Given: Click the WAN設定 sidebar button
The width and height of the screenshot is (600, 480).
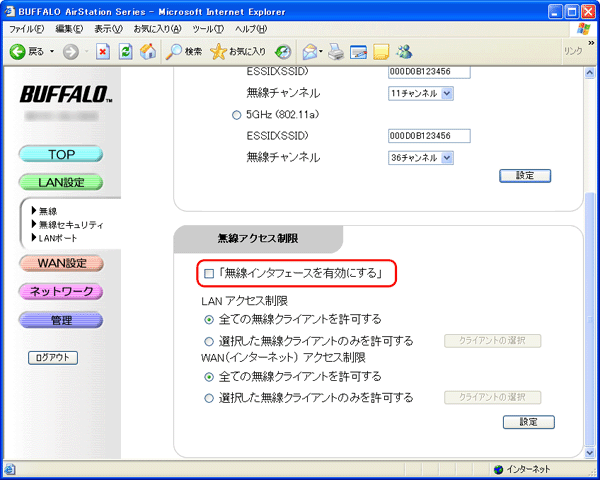Looking at the screenshot, I should coord(62,263).
